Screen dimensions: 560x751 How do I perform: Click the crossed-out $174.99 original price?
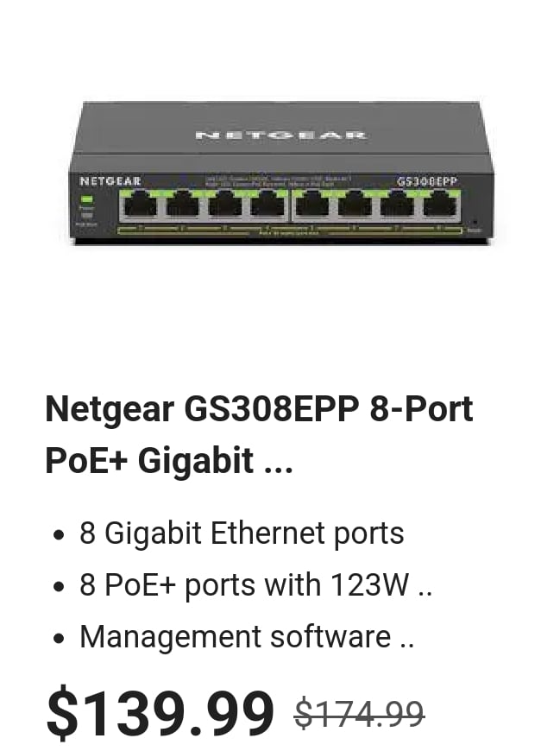coord(360,714)
